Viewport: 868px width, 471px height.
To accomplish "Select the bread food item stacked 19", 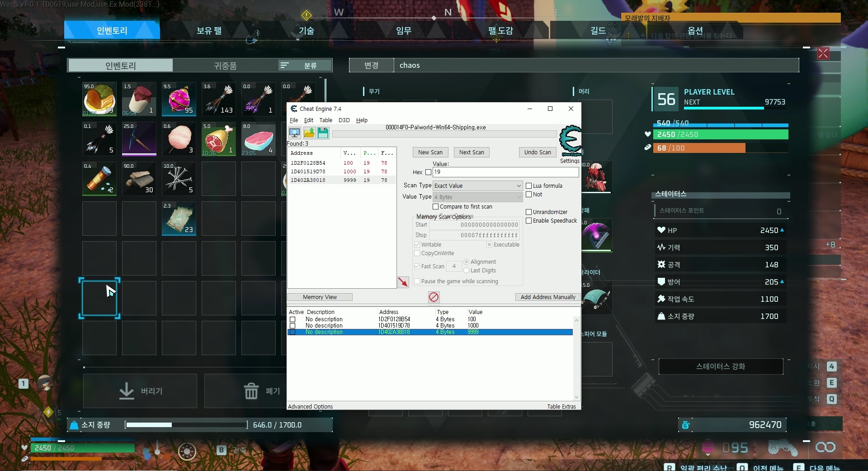I will point(99,99).
